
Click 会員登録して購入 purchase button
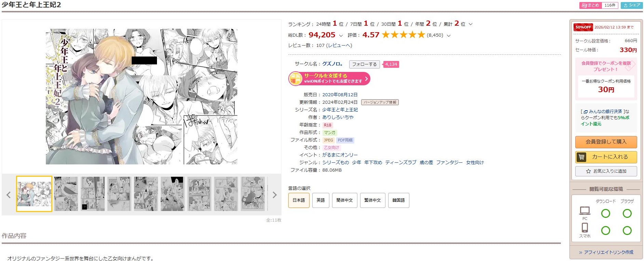tap(606, 142)
